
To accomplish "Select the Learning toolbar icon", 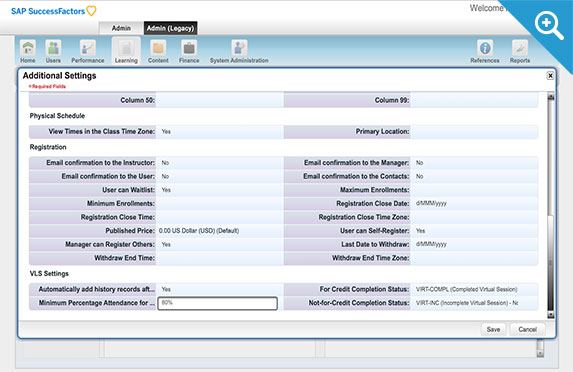I will pos(126,51).
